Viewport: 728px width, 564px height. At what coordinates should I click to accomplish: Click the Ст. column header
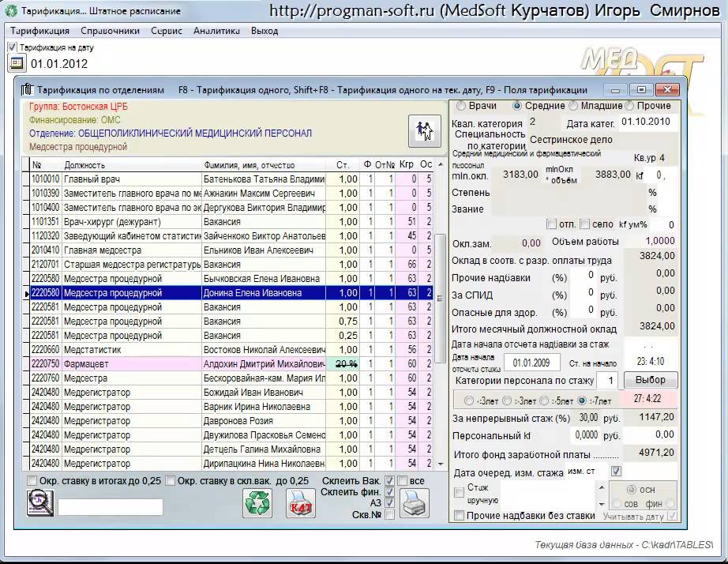[x=342, y=165]
